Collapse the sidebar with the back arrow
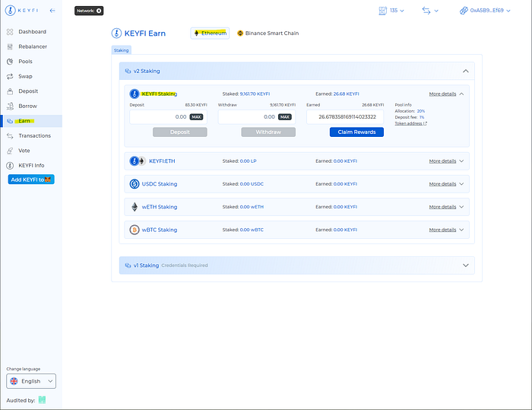 pos(52,11)
